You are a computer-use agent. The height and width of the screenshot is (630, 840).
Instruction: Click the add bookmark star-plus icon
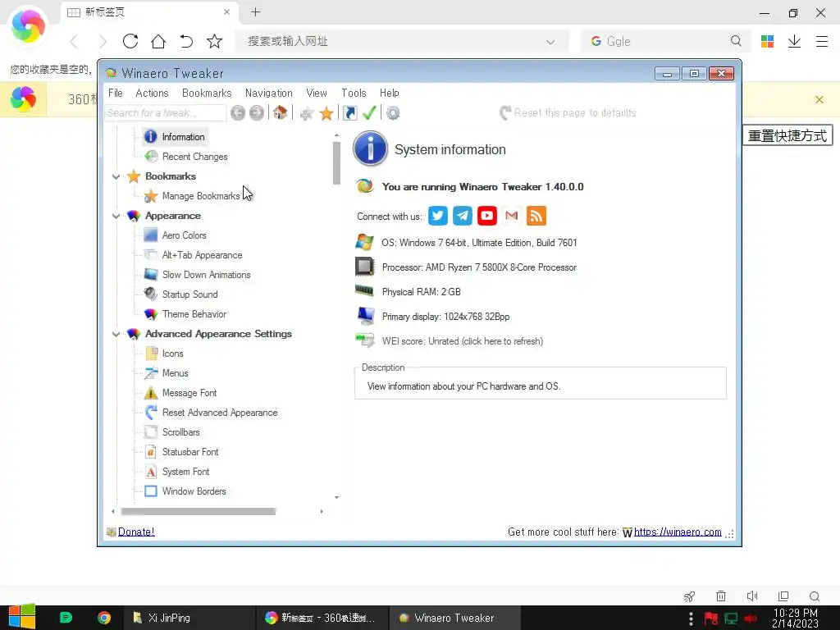click(x=307, y=113)
